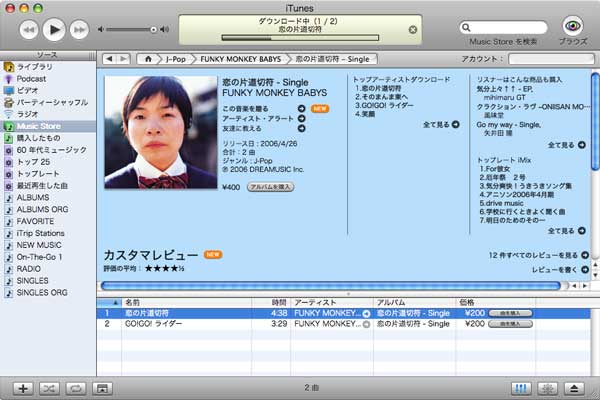Eject disc with the eject button
Screen dimensions: 600x400
coord(574,388)
